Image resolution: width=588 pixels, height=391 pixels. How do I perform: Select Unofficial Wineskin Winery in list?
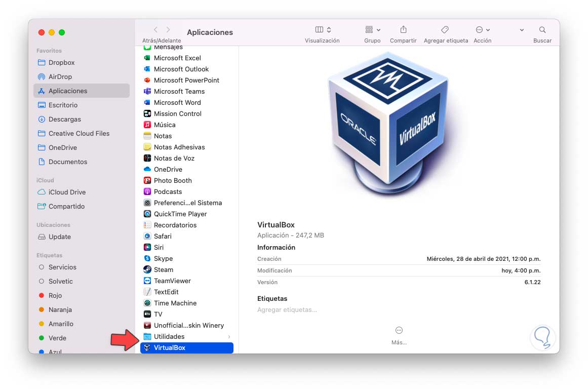[x=187, y=325]
